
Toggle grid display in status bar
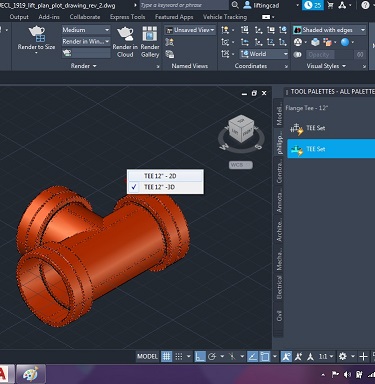coord(166,356)
